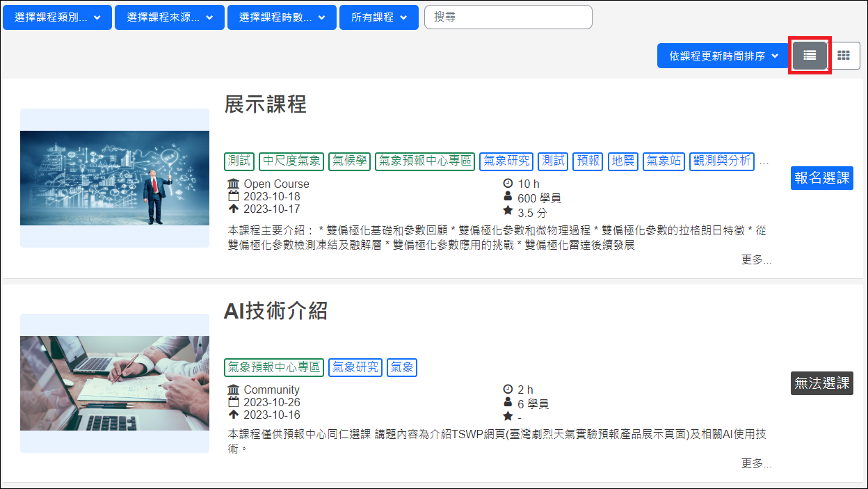
Task: Click the 展示課程 description starting 本課程主要介紹
Action: pos(497,238)
